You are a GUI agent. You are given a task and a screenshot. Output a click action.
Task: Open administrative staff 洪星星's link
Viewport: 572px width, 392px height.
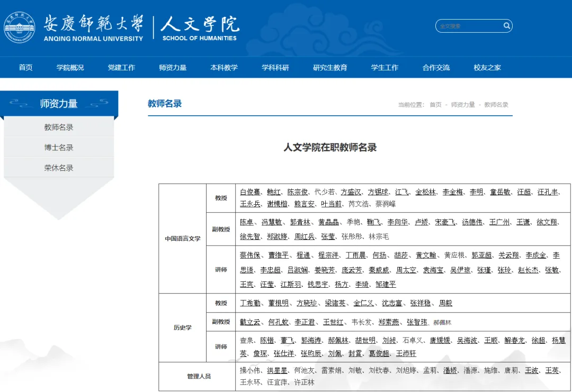pyautogui.click(x=277, y=370)
